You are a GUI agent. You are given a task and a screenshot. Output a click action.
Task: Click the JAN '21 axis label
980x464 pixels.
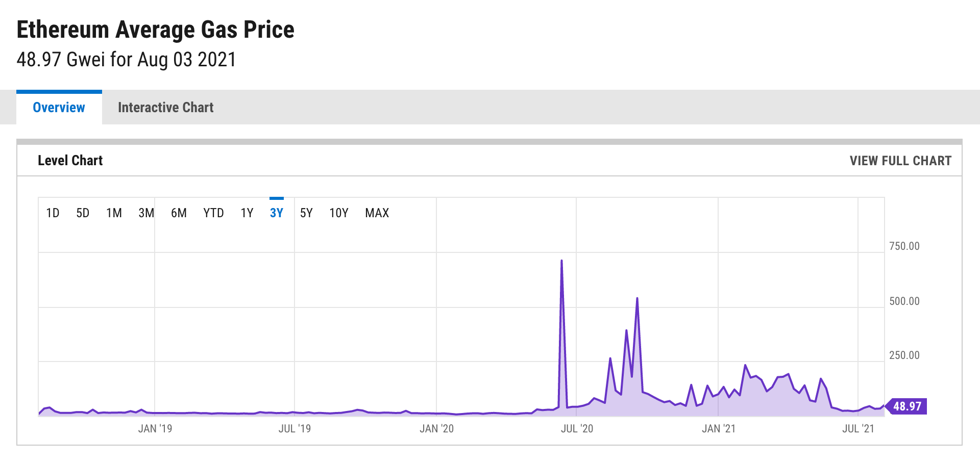[719, 429]
